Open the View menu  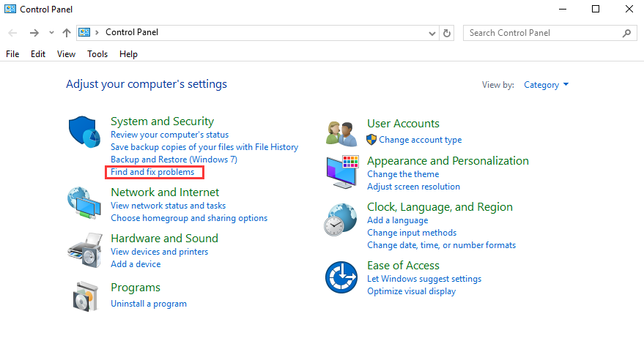coord(66,54)
